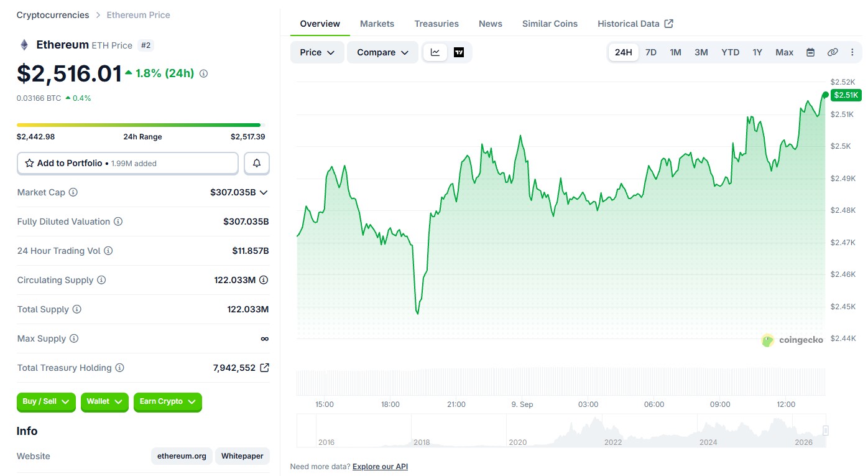The height and width of the screenshot is (476, 868).
Task: Open the Earn Crypto dropdown
Action: (168, 402)
